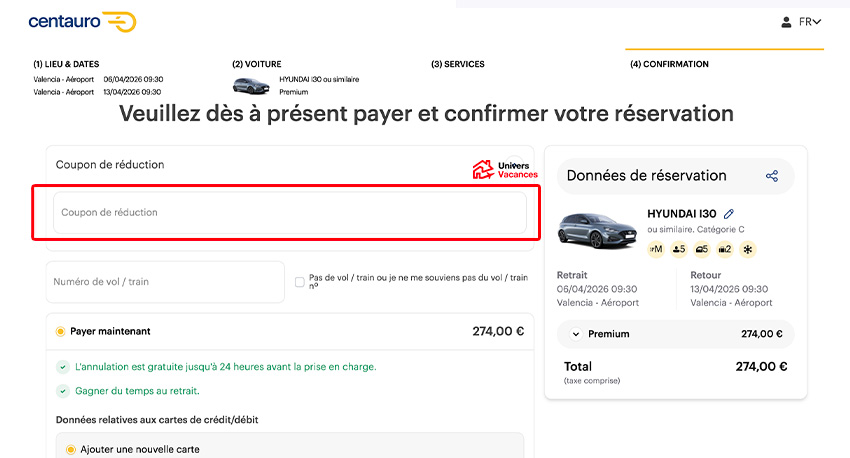Open the FR language dropdown
This screenshot has width=850, height=458.
click(810, 22)
